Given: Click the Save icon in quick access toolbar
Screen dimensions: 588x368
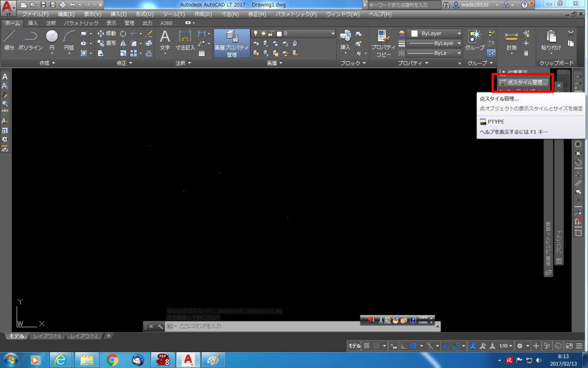Looking at the screenshot, I should 43,5.
